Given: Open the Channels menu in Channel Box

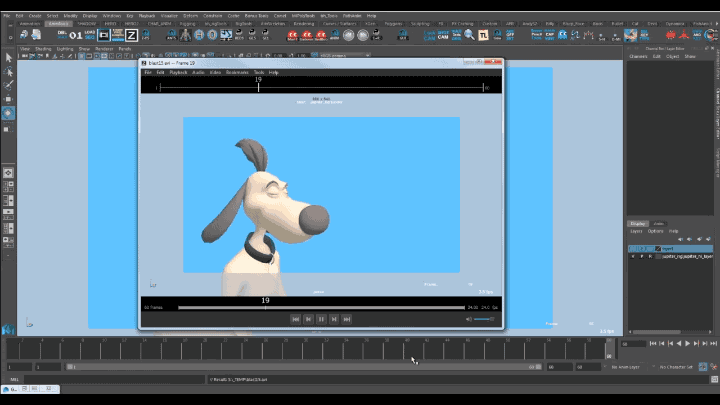Looking at the screenshot, I should point(638,56).
